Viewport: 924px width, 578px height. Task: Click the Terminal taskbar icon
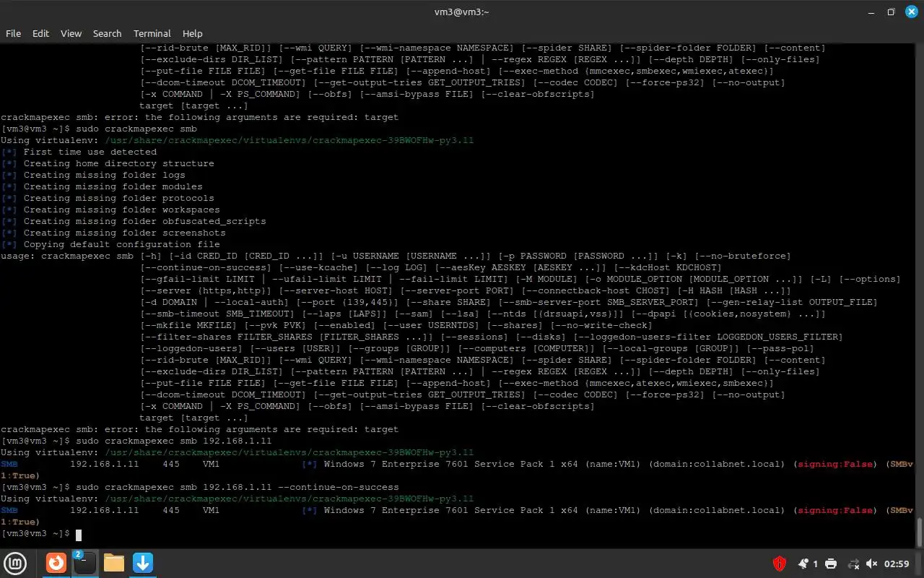coord(85,563)
